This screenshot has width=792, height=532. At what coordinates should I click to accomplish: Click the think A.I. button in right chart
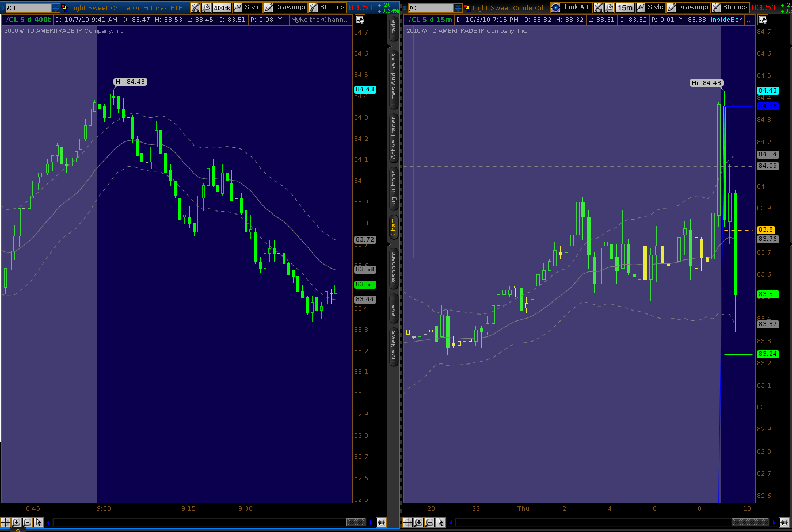click(571, 7)
